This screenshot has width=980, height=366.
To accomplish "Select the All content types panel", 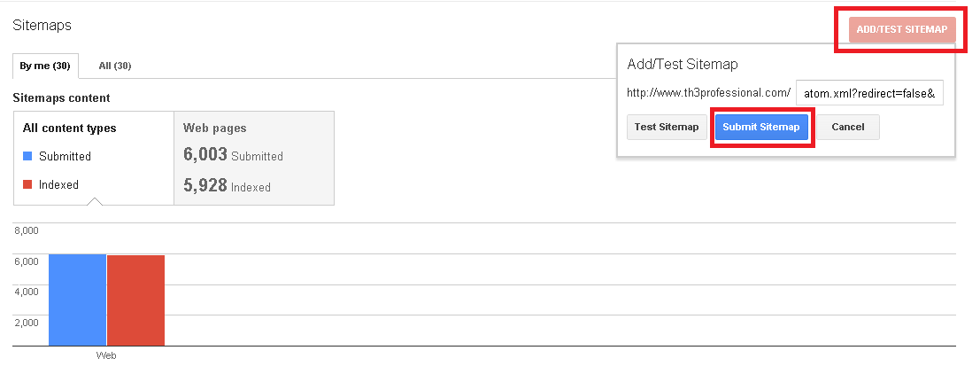I will click(94, 158).
